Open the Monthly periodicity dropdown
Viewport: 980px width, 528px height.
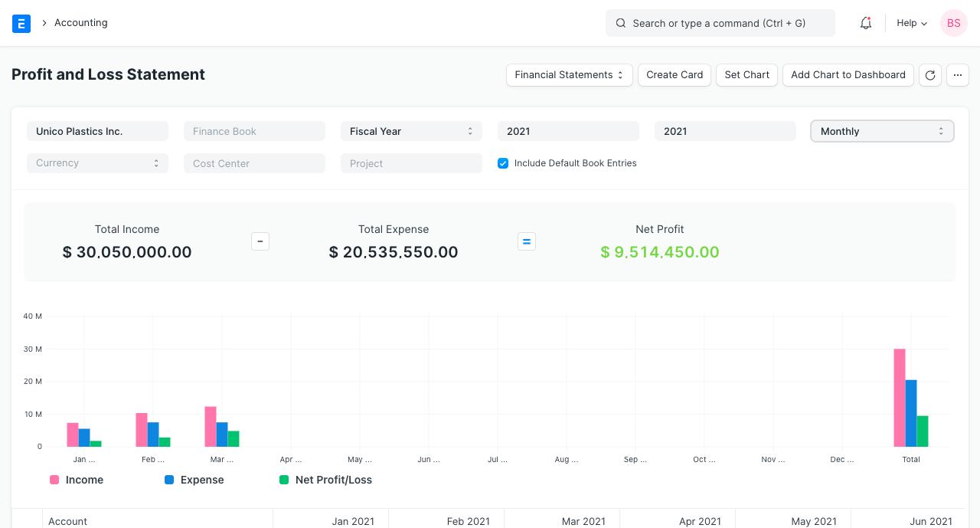click(x=882, y=131)
